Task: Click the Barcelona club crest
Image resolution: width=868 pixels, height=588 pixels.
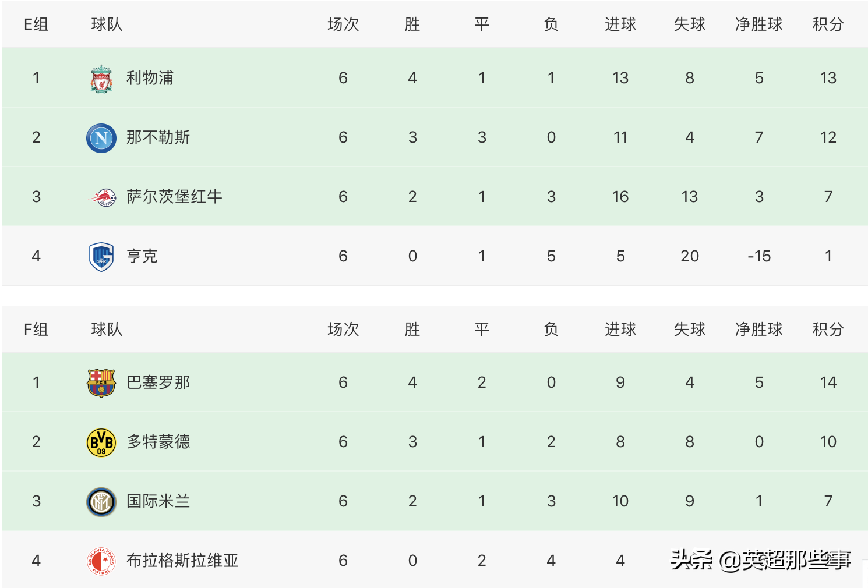Action: (101, 383)
